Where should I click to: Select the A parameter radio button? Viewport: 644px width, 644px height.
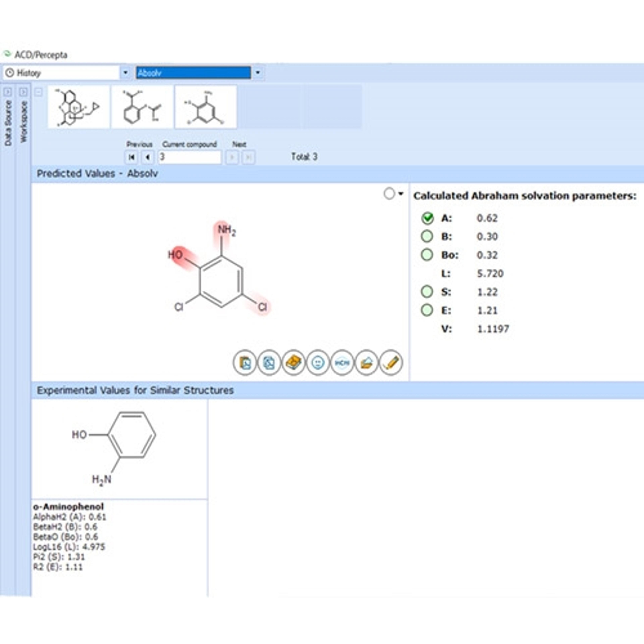[427, 218]
